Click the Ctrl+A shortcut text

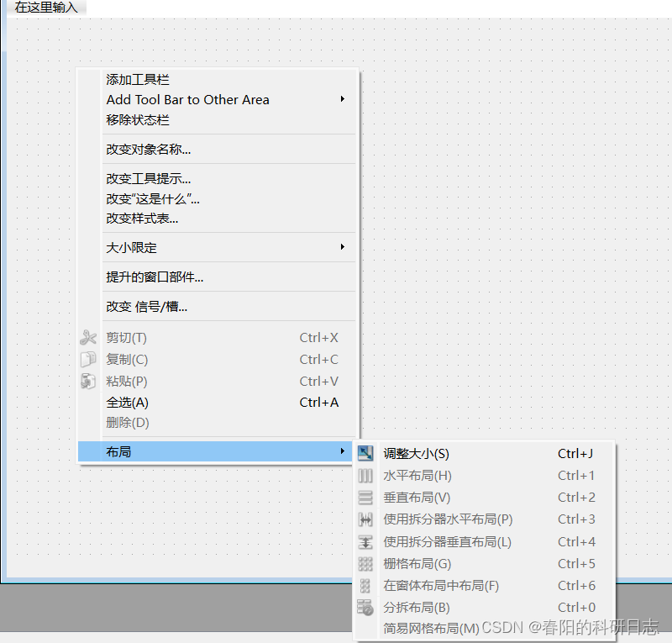click(319, 403)
